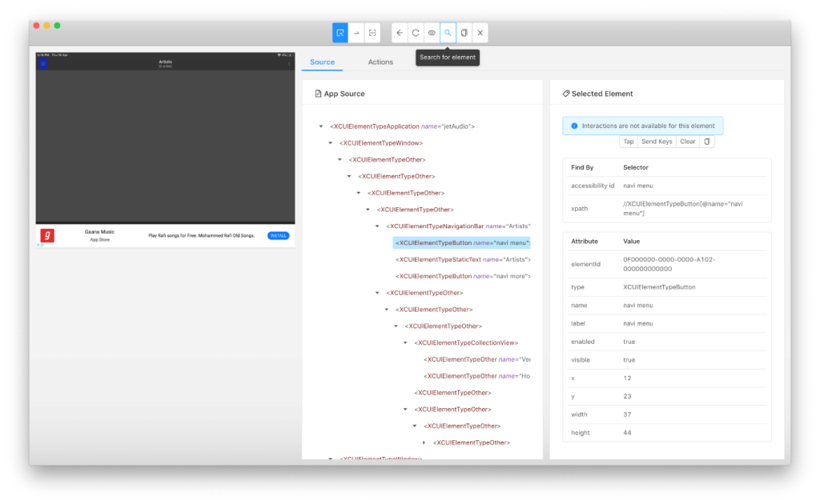Click the enabled attribute value true
This screenshot has width=820, height=504.
pos(629,342)
